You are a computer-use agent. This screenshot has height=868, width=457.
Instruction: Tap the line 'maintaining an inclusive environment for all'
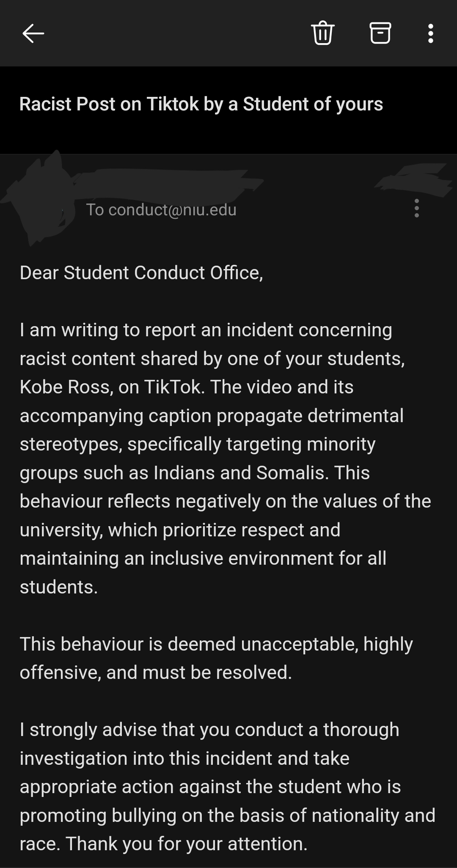[203, 558]
